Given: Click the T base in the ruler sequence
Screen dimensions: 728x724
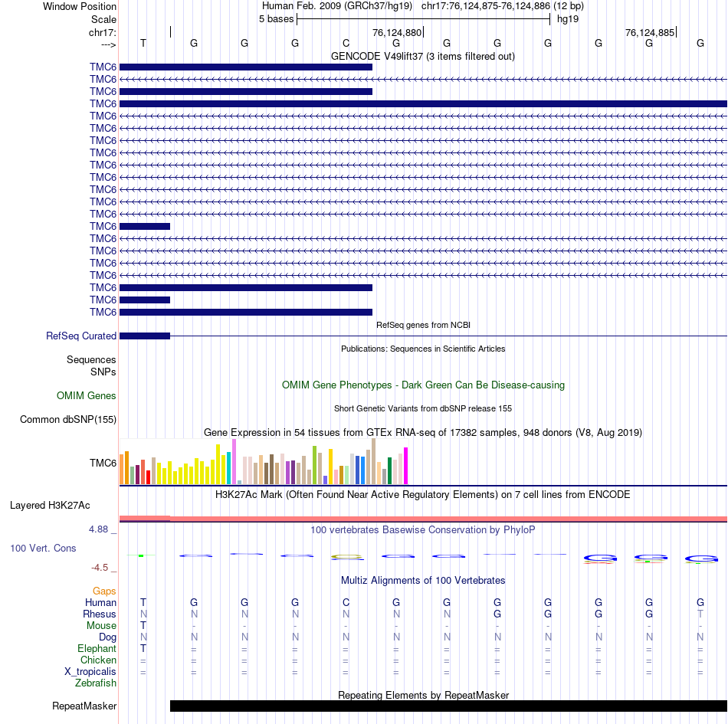Looking at the screenshot, I should (143, 43).
